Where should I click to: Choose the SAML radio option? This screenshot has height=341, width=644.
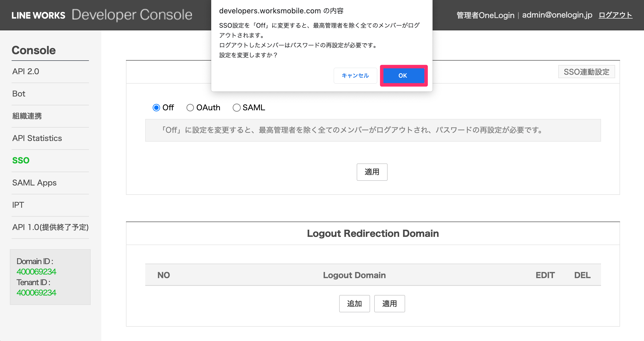pyautogui.click(x=236, y=108)
